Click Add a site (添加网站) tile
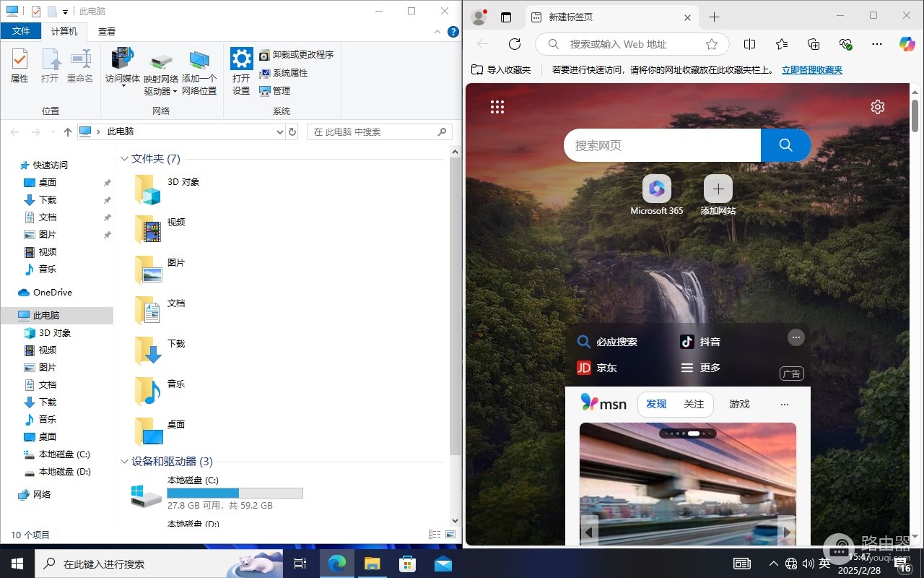This screenshot has height=578, width=924. 718,195
